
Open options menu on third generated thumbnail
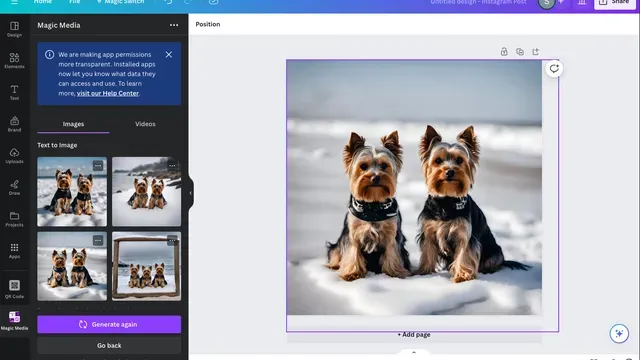[98, 240]
